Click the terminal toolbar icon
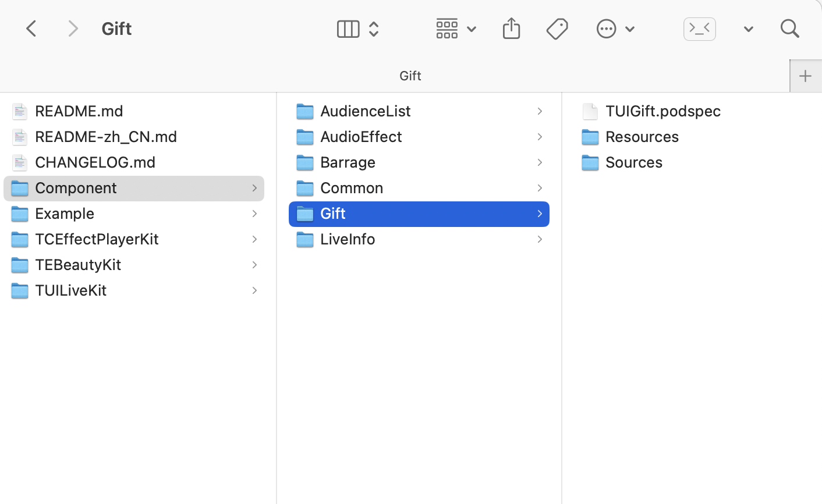The height and width of the screenshot is (504, 822). 699,29
